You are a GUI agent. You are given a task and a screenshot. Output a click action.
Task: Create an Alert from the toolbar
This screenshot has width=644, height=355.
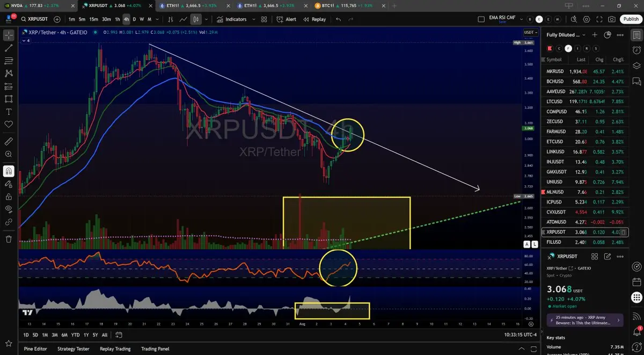[287, 19]
